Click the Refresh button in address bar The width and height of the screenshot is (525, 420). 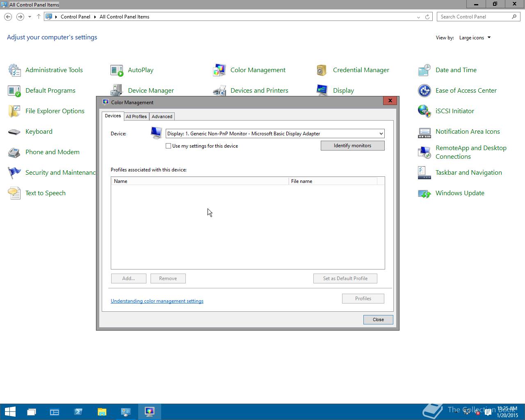pos(427,17)
